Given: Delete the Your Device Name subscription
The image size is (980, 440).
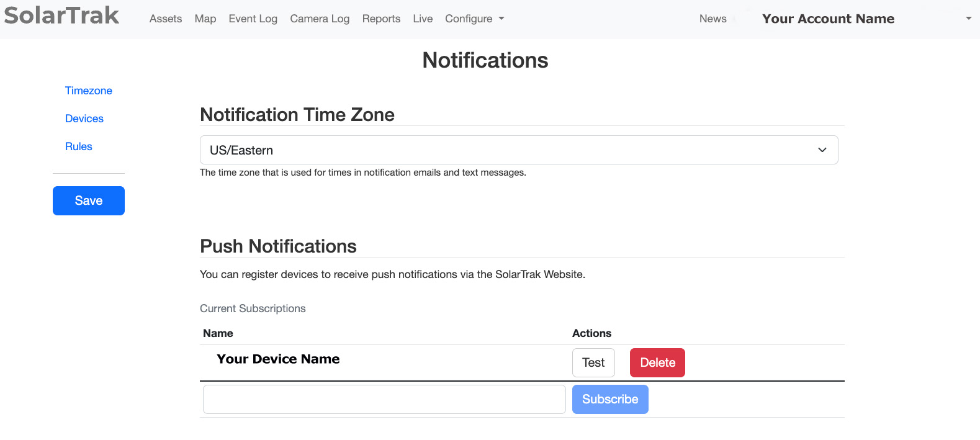Looking at the screenshot, I should 657,362.
